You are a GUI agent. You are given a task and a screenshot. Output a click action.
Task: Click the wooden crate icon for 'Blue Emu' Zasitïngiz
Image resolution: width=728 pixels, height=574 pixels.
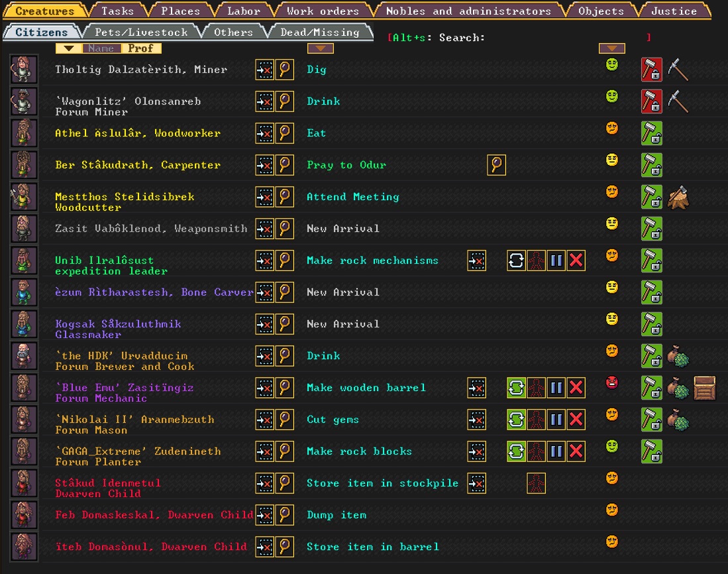(704, 387)
